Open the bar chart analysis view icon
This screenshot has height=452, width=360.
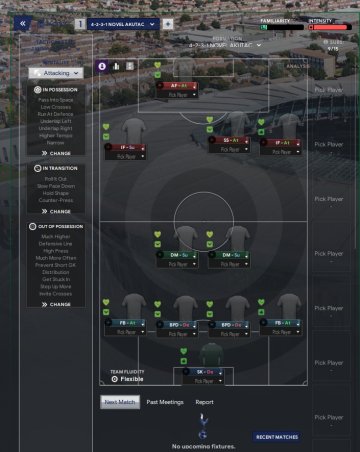coord(116,66)
